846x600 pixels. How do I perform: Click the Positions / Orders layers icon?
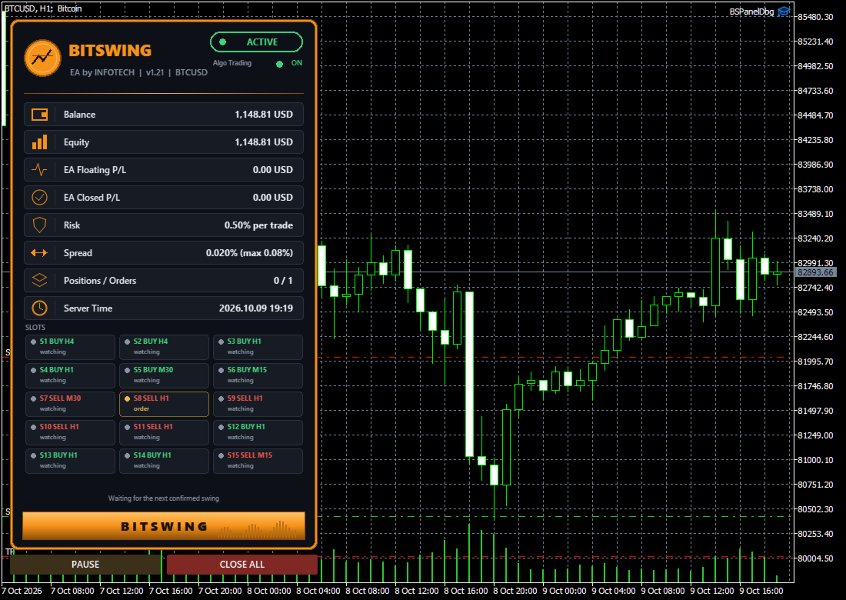point(39,280)
